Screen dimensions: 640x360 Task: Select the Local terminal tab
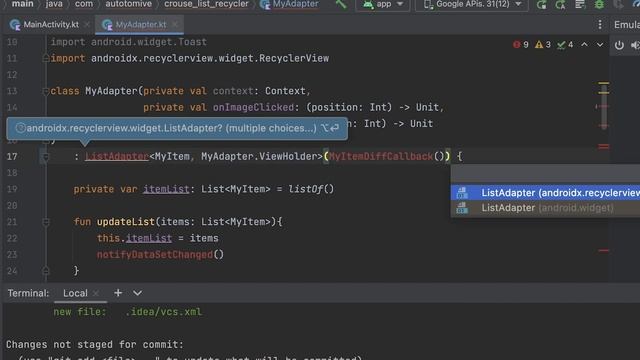pos(75,293)
